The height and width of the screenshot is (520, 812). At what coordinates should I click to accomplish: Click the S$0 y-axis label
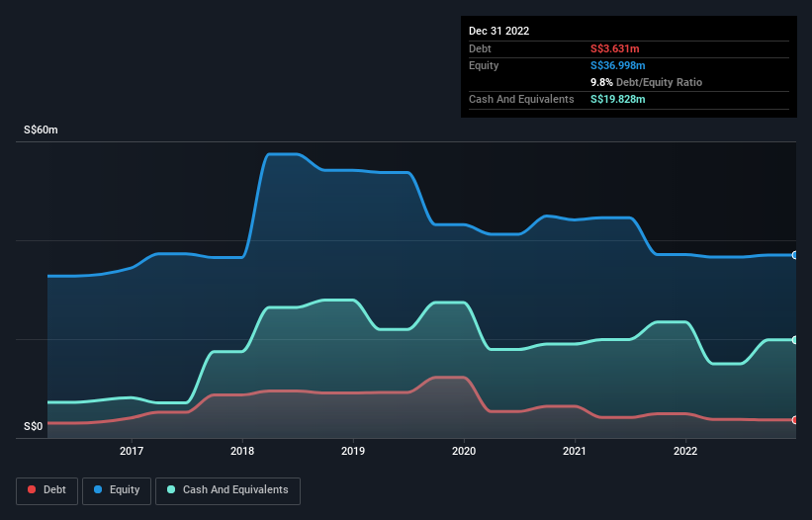click(x=34, y=426)
